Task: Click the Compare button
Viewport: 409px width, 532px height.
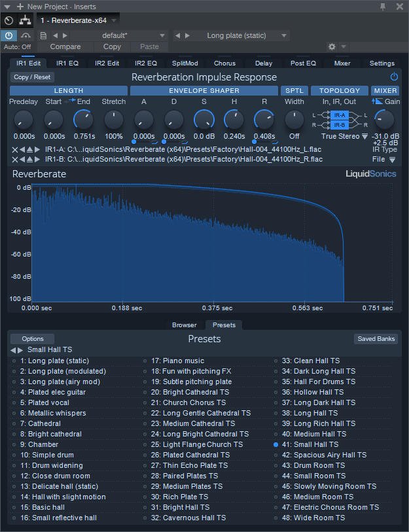Action: [x=65, y=46]
